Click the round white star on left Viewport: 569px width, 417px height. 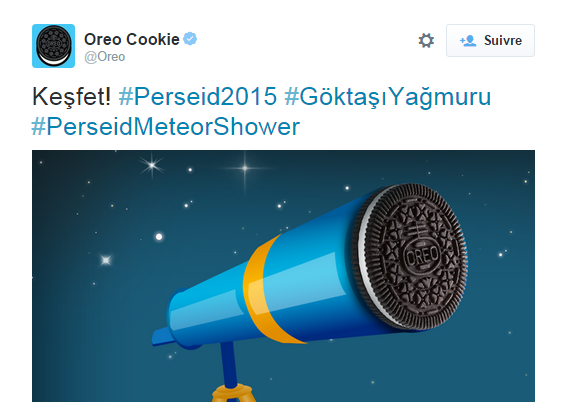click(x=159, y=237)
